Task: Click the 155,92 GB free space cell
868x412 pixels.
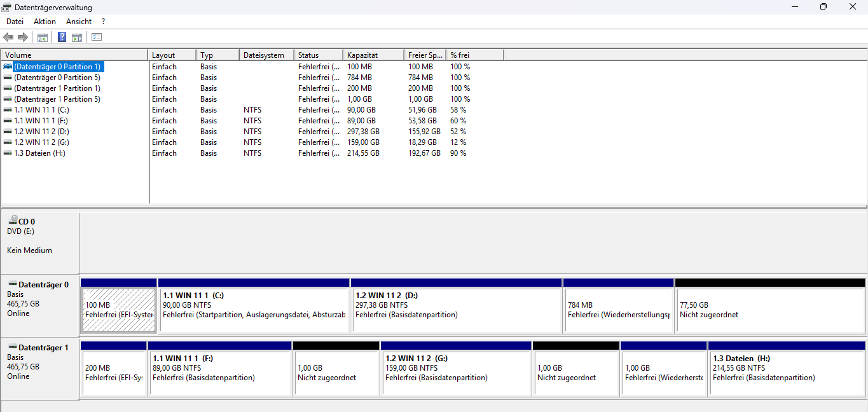Action: (424, 132)
